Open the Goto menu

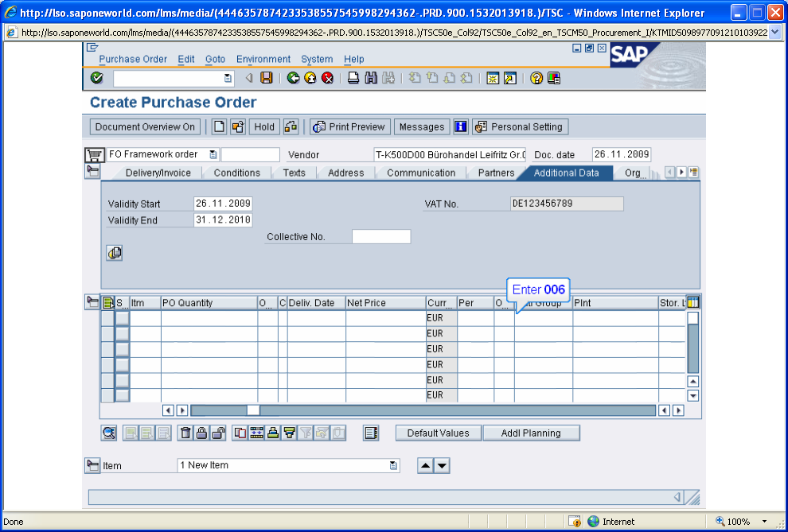pos(215,59)
